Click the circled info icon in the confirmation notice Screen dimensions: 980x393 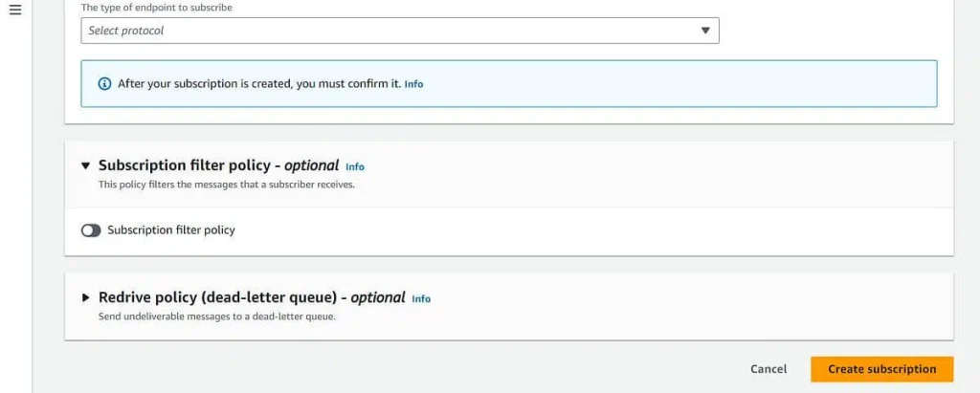coord(105,84)
